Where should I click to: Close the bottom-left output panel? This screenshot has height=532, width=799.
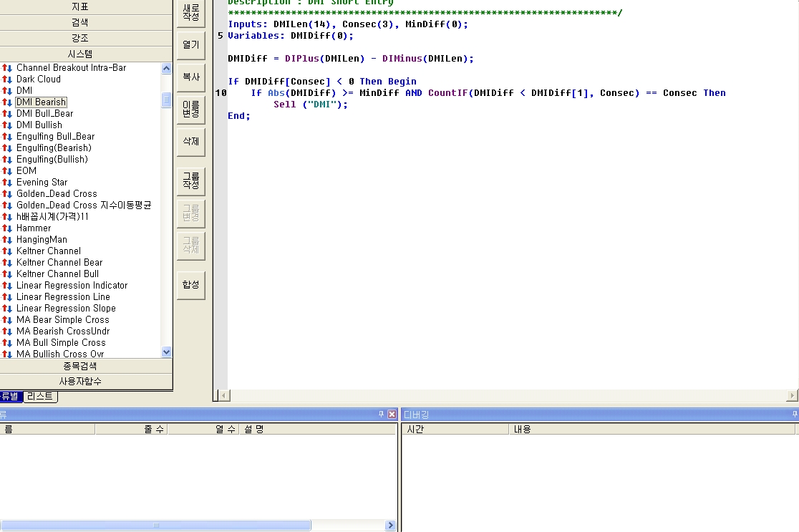[392, 415]
